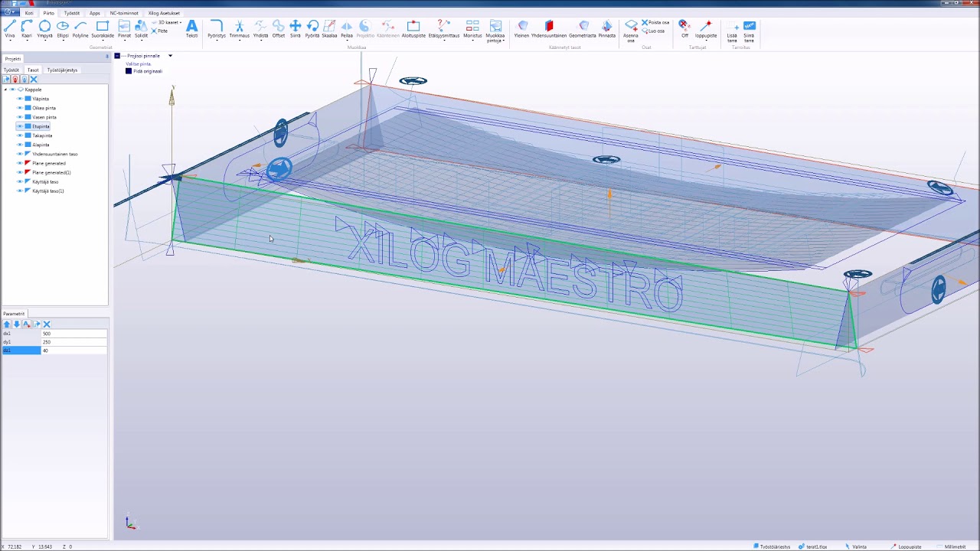The image size is (980, 551).
Task: Click the Asenna osa tool
Action: coord(631,31)
